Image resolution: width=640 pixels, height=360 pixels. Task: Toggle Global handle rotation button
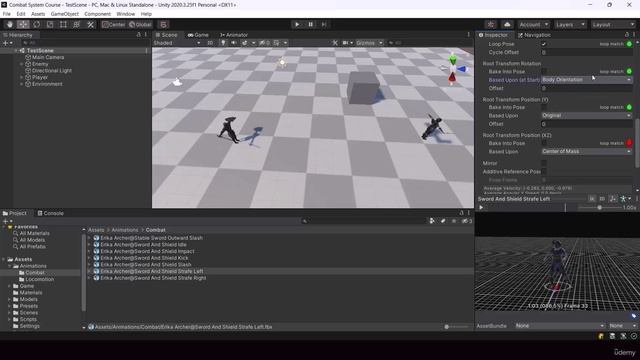click(140, 24)
